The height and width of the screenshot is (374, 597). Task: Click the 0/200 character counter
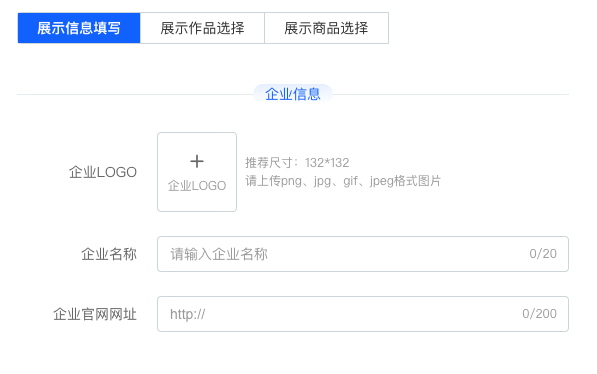539,314
